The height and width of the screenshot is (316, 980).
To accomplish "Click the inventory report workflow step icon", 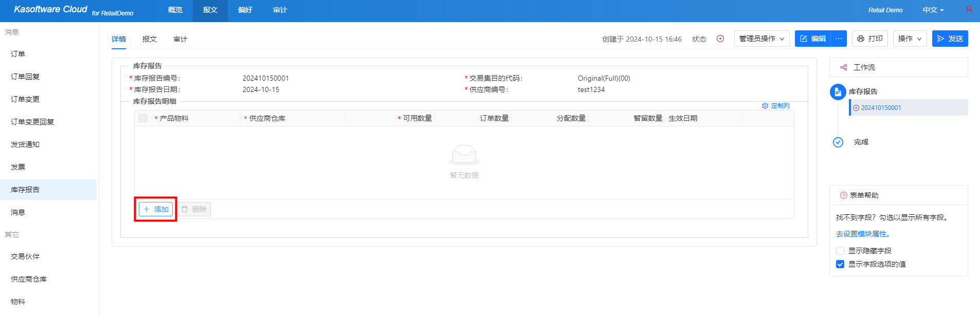I will coord(838,92).
